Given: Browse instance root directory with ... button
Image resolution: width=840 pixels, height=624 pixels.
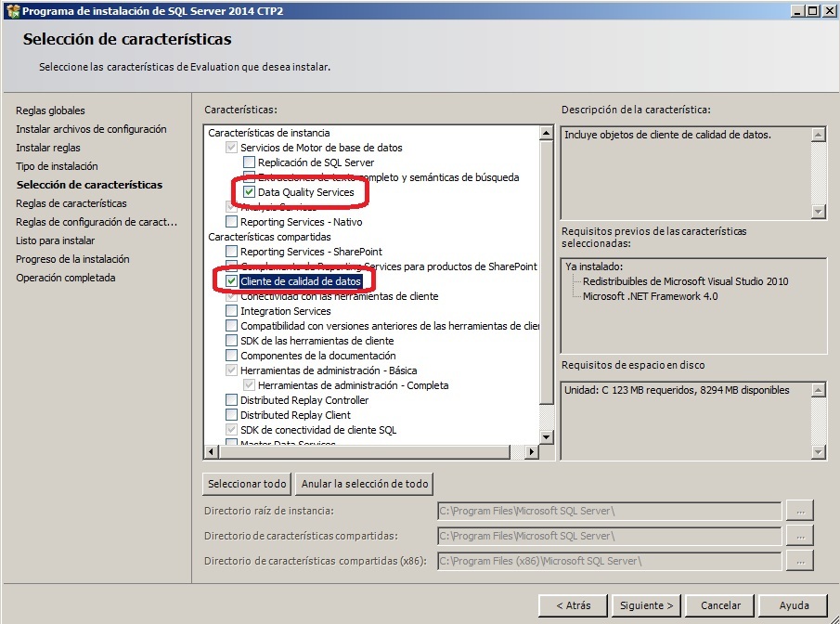Looking at the screenshot, I should pyautogui.click(x=799, y=510).
